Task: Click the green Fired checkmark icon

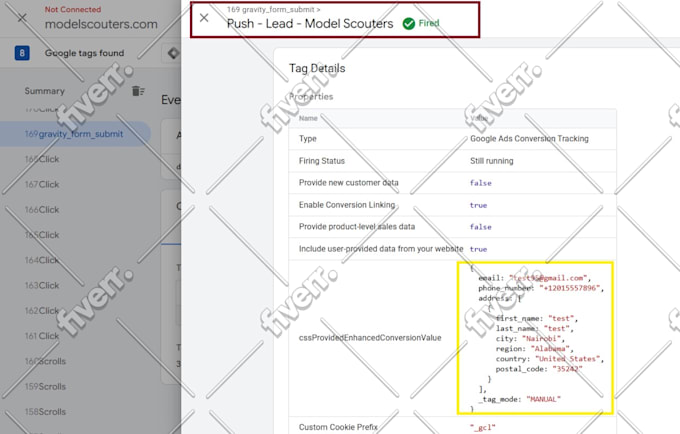Action: point(409,23)
